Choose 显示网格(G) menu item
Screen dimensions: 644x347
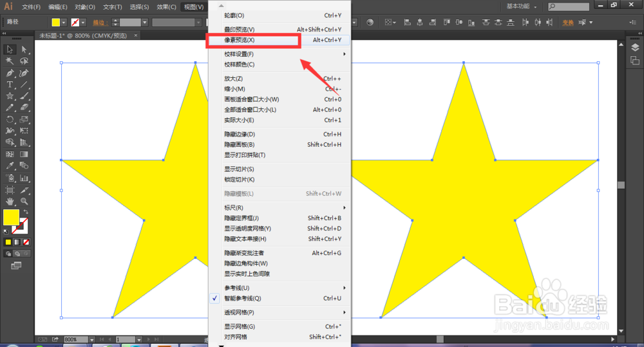click(279, 326)
